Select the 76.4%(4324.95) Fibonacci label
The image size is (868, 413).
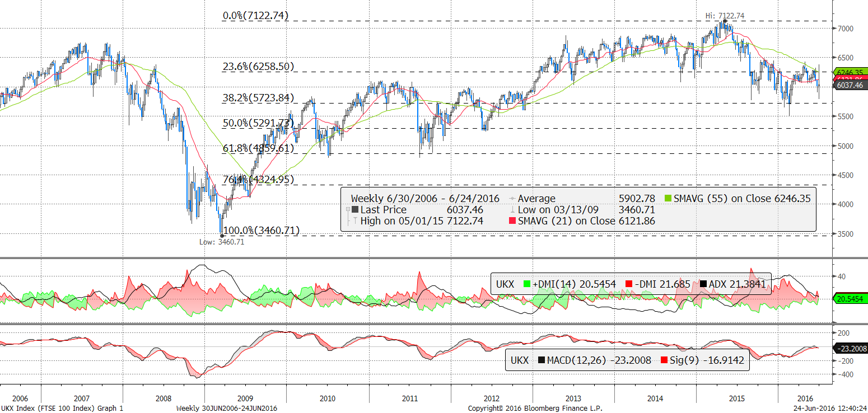[258, 180]
